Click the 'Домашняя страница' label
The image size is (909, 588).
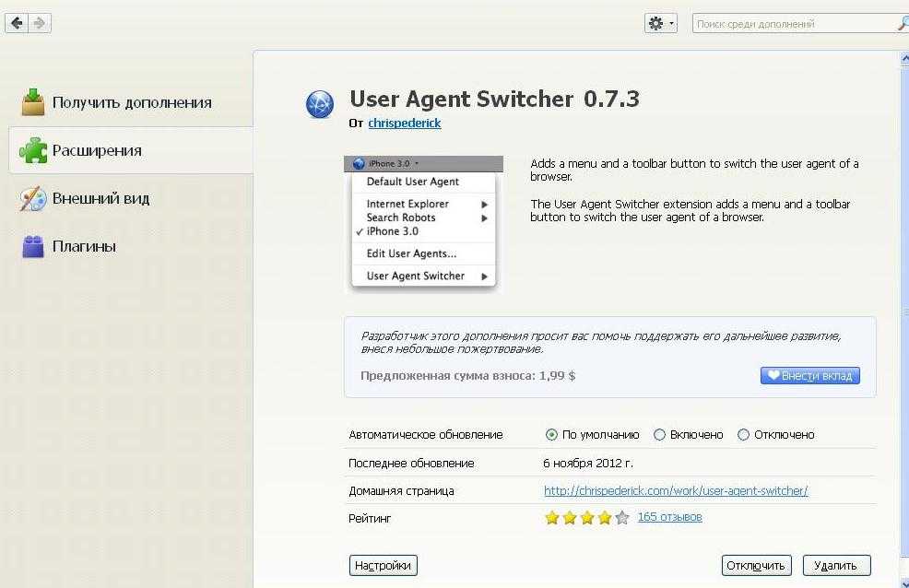click(x=401, y=490)
